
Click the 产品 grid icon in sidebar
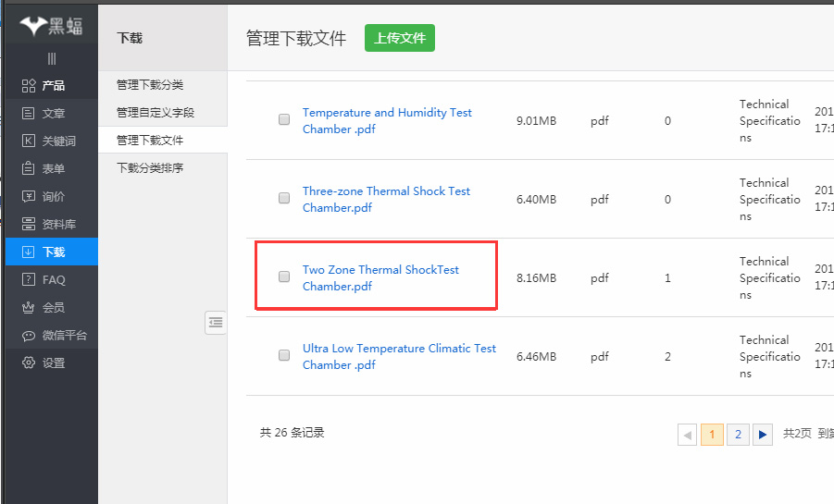tap(29, 86)
